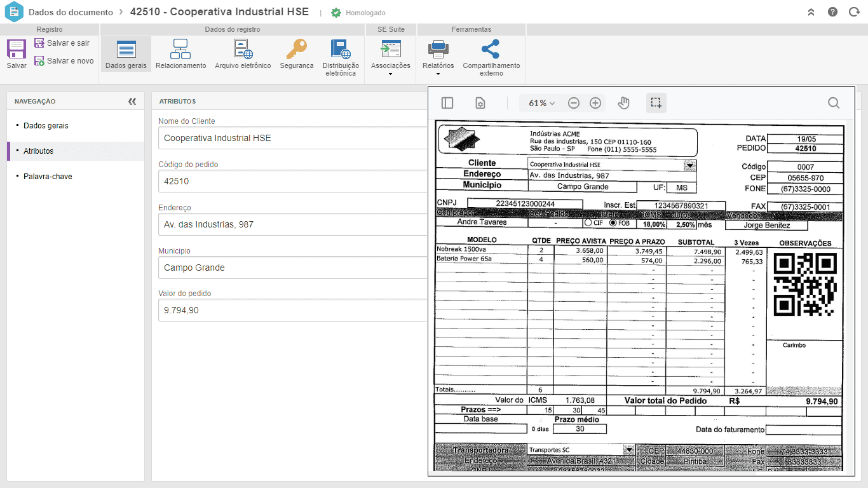Select the CIF radio button
The image size is (868, 488).
(x=588, y=224)
